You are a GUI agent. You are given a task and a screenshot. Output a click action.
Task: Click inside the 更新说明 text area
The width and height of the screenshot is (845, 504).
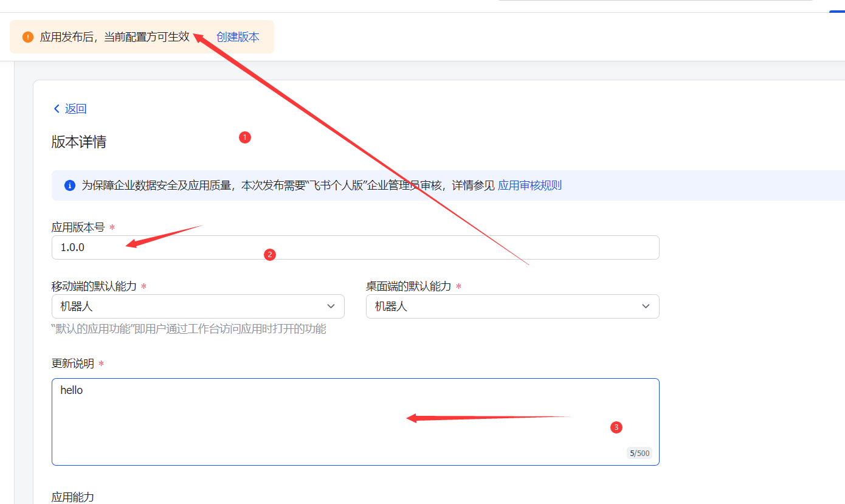coord(355,422)
